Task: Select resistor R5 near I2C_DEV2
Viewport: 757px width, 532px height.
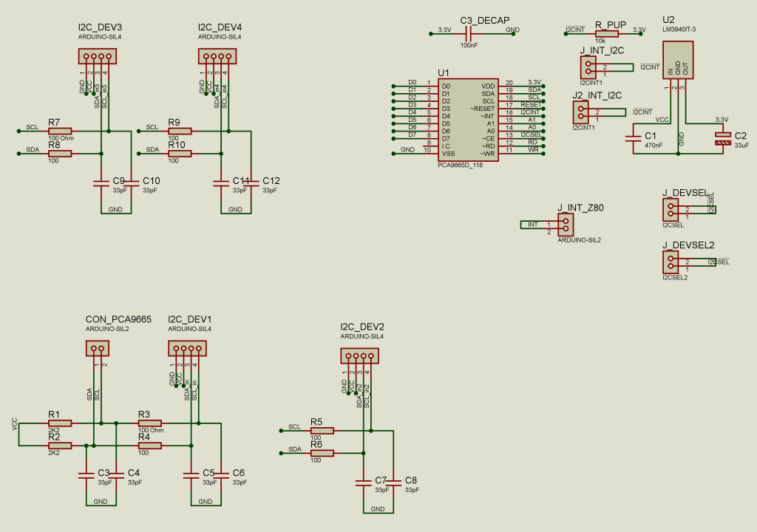Action: point(322,430)
